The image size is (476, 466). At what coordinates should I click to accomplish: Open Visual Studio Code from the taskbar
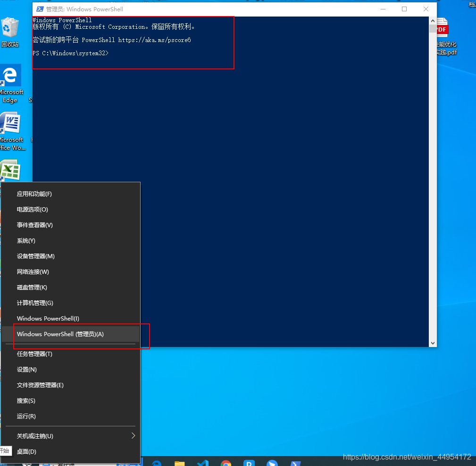coord(203,463)
